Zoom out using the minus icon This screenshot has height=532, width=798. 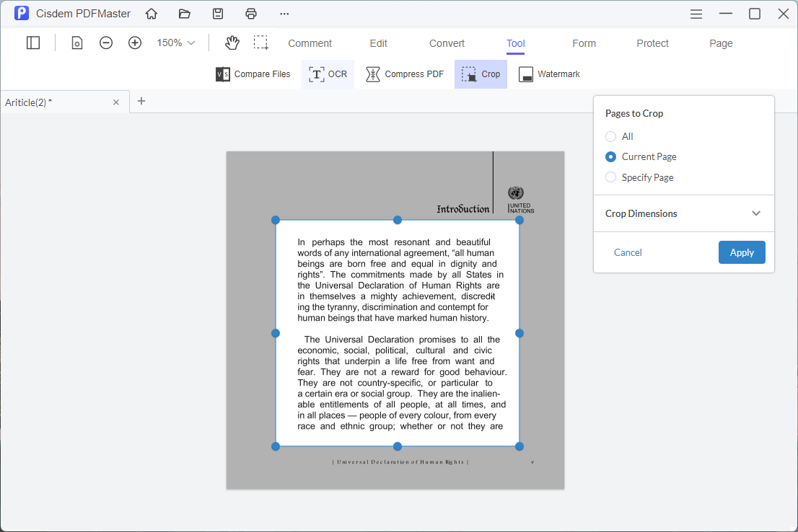point(106,43)
